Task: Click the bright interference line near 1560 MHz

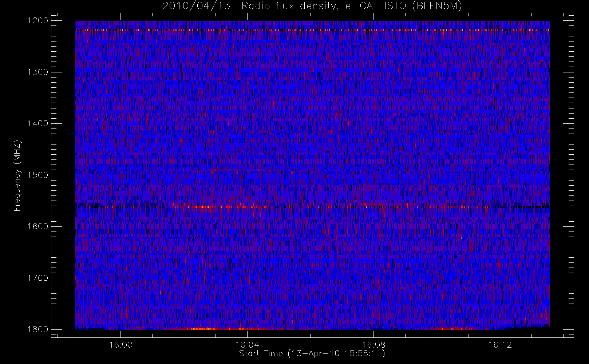Action: [312, 207]
